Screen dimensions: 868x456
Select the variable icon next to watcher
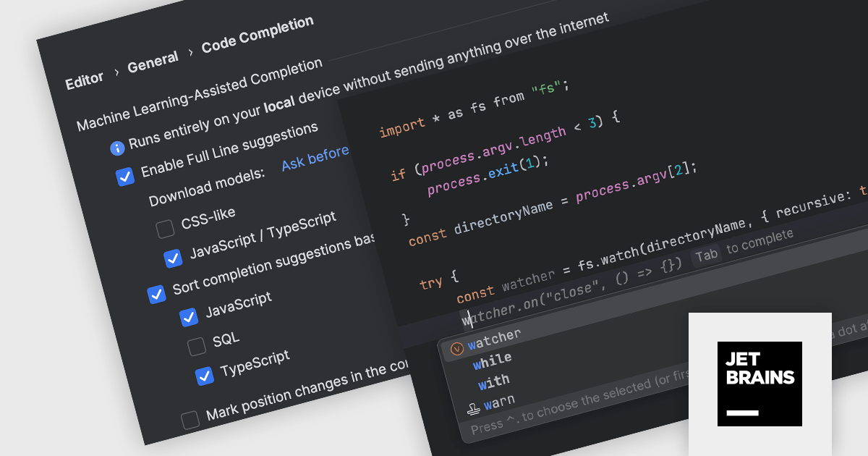456,348
